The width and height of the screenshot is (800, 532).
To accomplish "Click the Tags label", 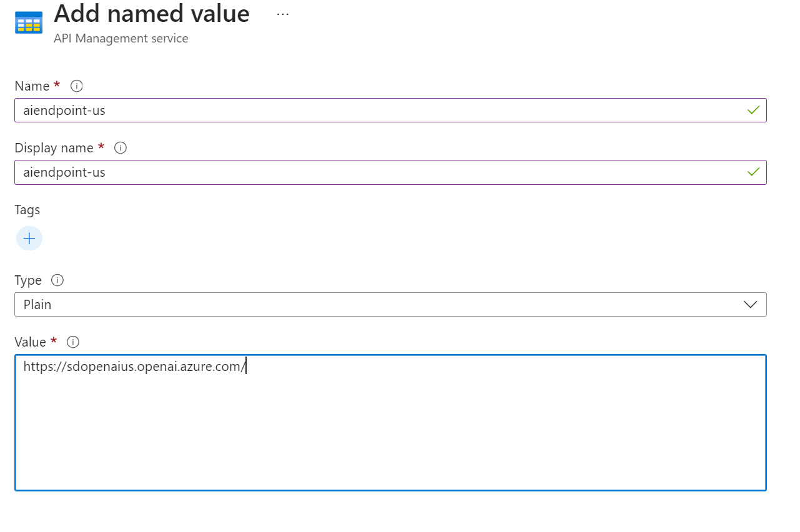I will (x=27, y=210).
